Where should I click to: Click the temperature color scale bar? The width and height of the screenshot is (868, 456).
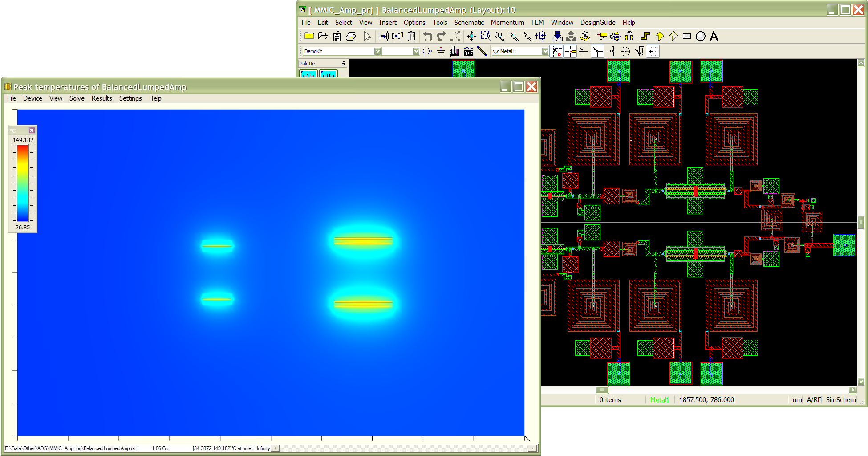click(23, 183)
